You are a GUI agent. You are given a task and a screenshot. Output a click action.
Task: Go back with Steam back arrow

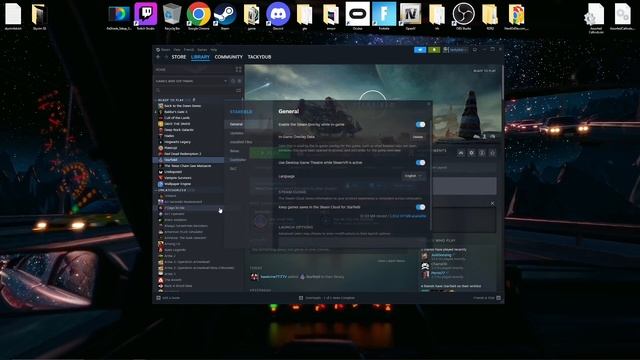[158, 57]
